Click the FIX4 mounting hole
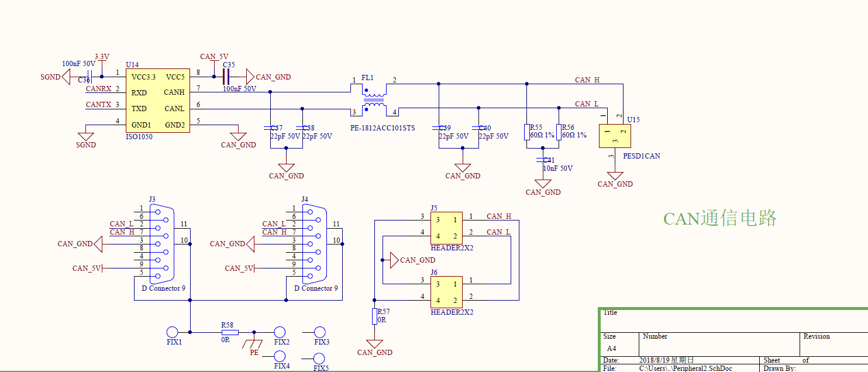 coord(280,356)
